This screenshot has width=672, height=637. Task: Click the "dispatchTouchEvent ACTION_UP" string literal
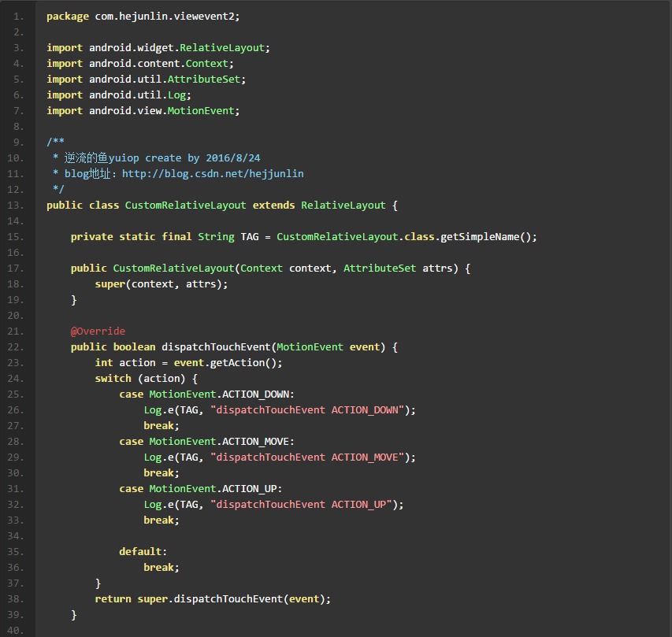[x=300, y=504]
